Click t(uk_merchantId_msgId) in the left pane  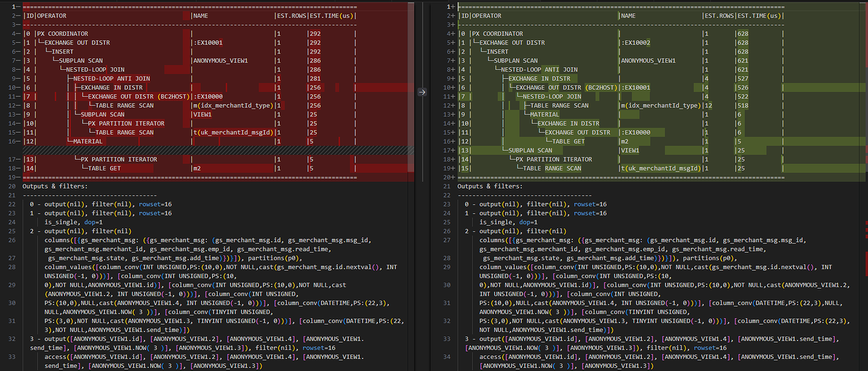tap(232, 133)
